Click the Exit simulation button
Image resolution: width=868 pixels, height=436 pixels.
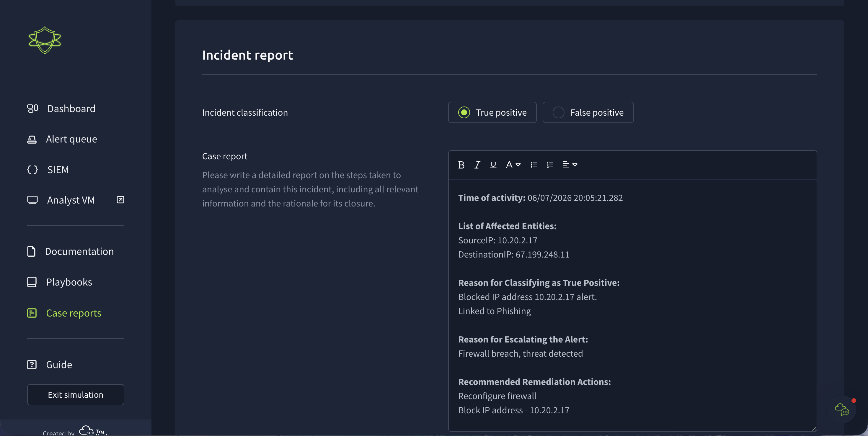click(76, 395)
